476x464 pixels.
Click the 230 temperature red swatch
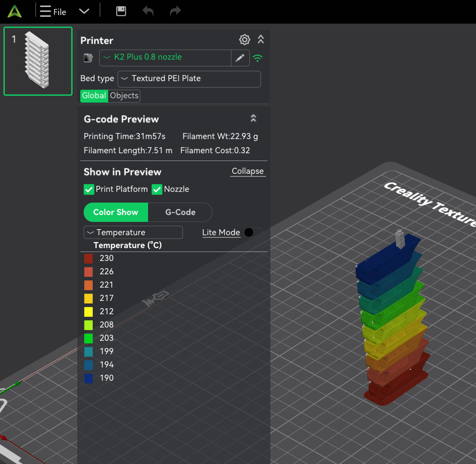[88, 258]
